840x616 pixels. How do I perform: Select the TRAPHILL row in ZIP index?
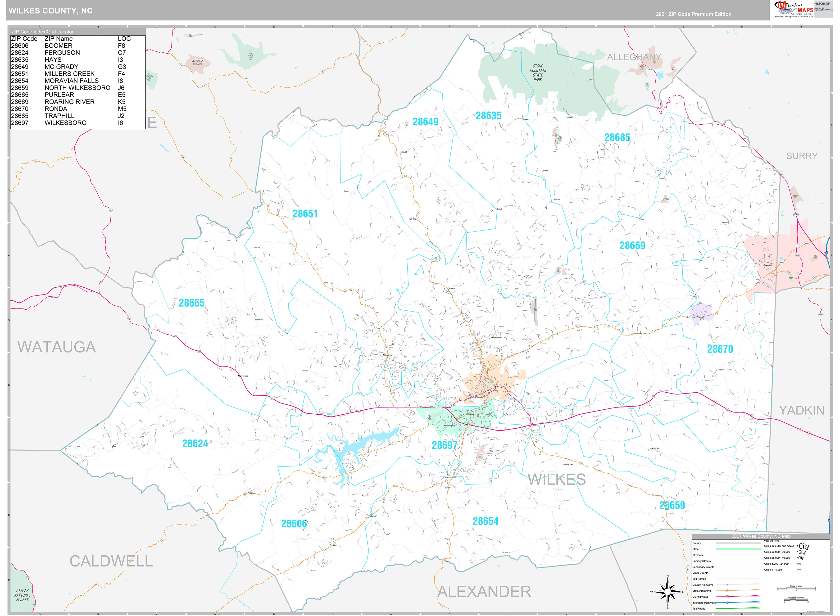71,116
